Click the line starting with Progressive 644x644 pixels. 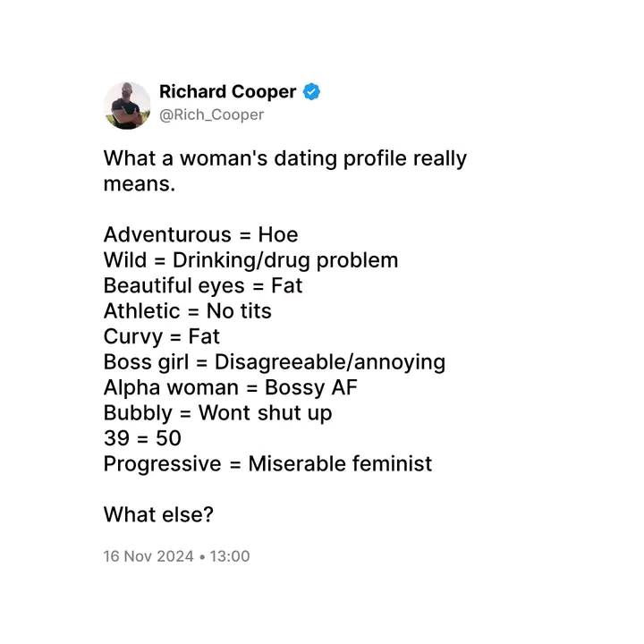coord(267,464)
